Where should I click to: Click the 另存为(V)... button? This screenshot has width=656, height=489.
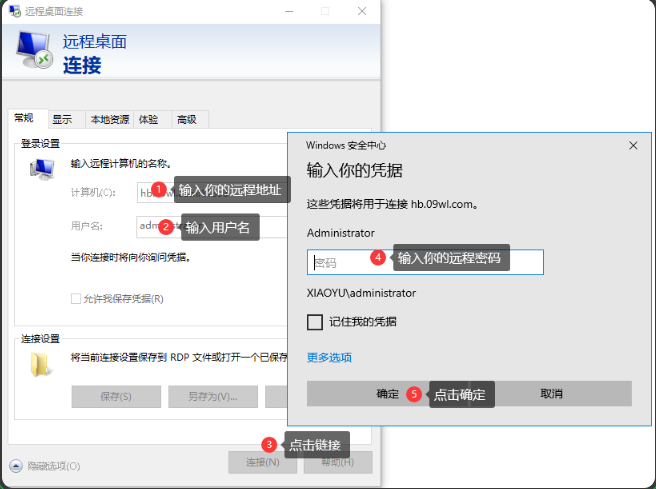tap(213, 396)
